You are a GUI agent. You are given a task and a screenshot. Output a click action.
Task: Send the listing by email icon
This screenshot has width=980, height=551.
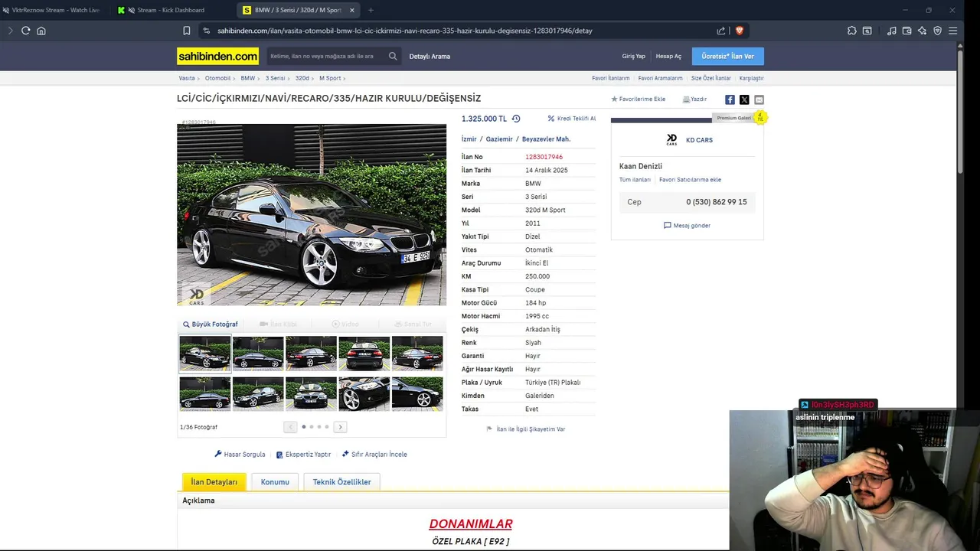(759, 99)
